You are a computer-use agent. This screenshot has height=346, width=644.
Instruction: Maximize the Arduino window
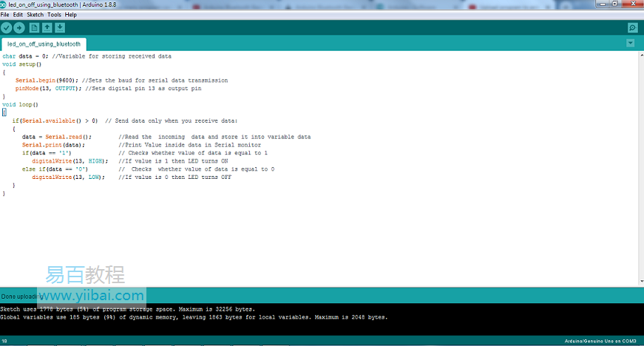point(615,4)
